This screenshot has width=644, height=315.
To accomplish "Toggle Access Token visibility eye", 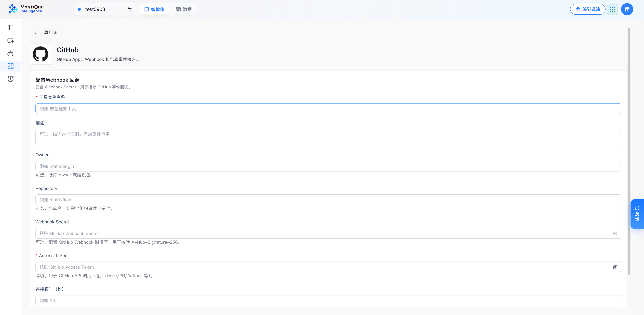I will [x=615, y=267].
